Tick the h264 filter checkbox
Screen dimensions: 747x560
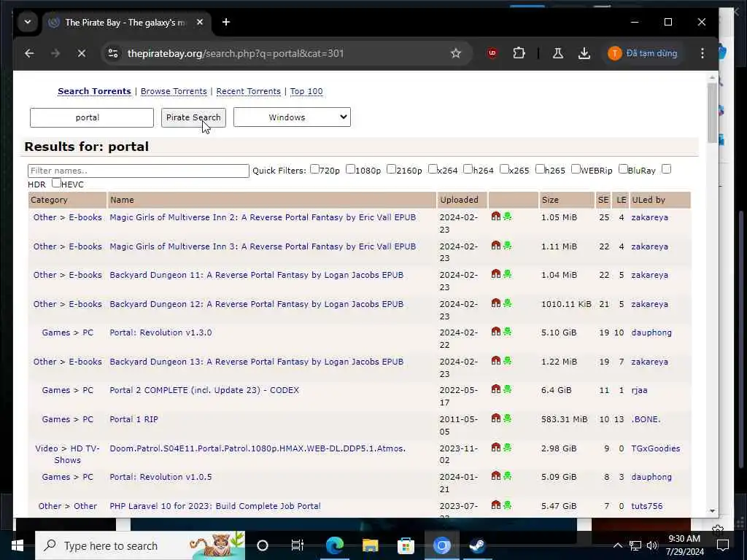tap(468, 169)
